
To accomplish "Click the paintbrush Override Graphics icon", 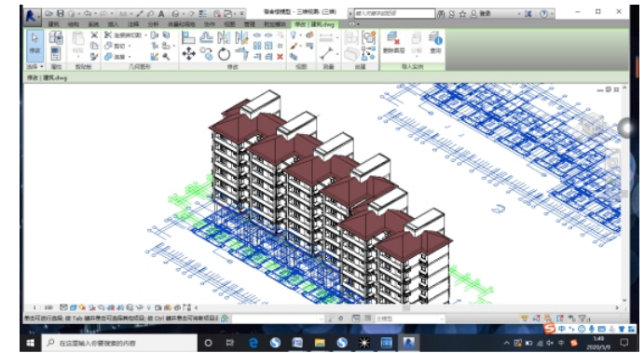I will pyautogui.click(x=294, y=46).
